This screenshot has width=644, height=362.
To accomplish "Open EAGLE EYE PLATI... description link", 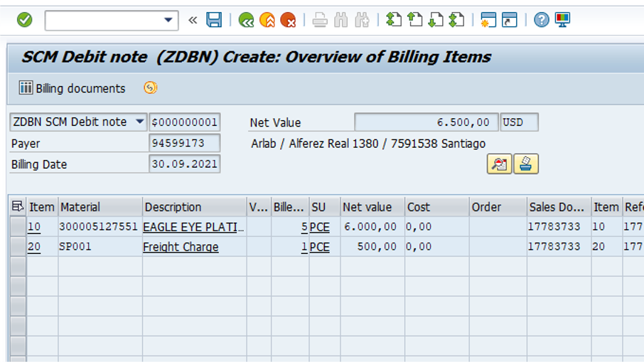I will click(x=193, y=227).
